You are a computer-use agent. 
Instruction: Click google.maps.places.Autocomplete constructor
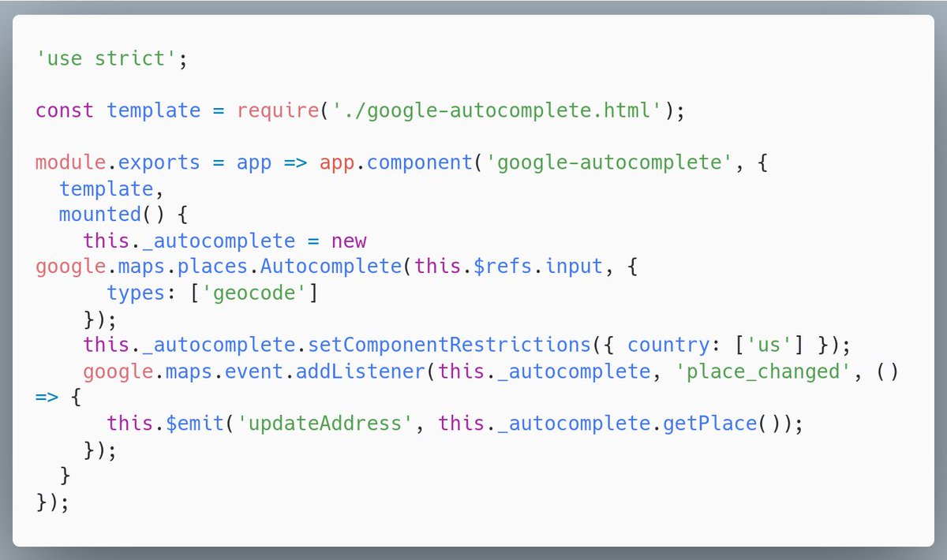coord(219,267)
